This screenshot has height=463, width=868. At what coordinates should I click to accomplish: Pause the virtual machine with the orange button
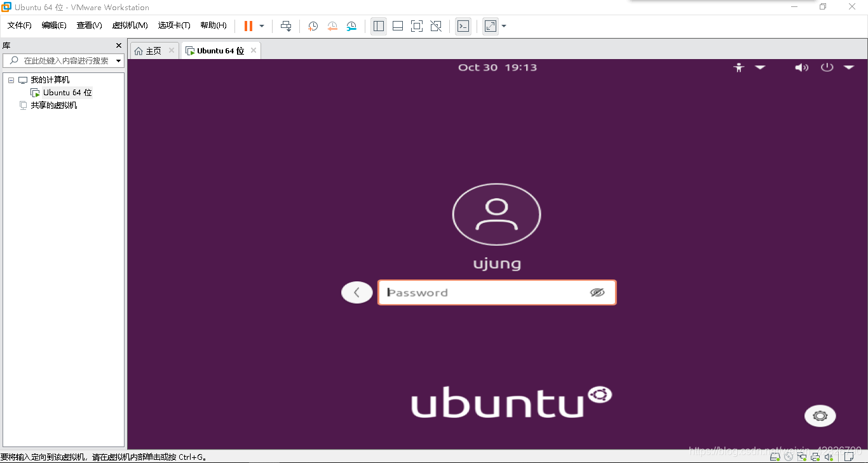248,26
